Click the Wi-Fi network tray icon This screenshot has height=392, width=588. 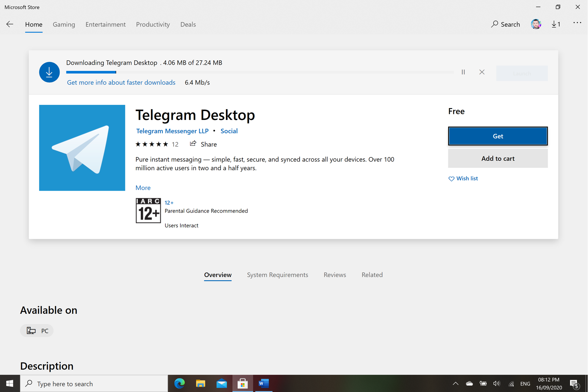click(511, 384)
